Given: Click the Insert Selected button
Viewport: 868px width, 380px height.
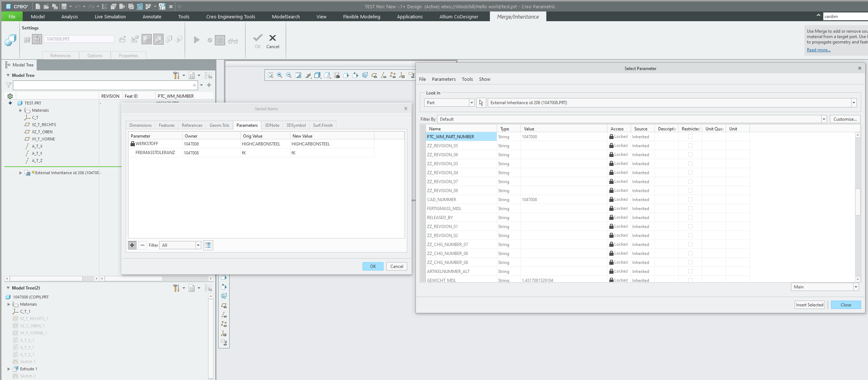Looking at the screenshot, I should [x=809, y=304].
